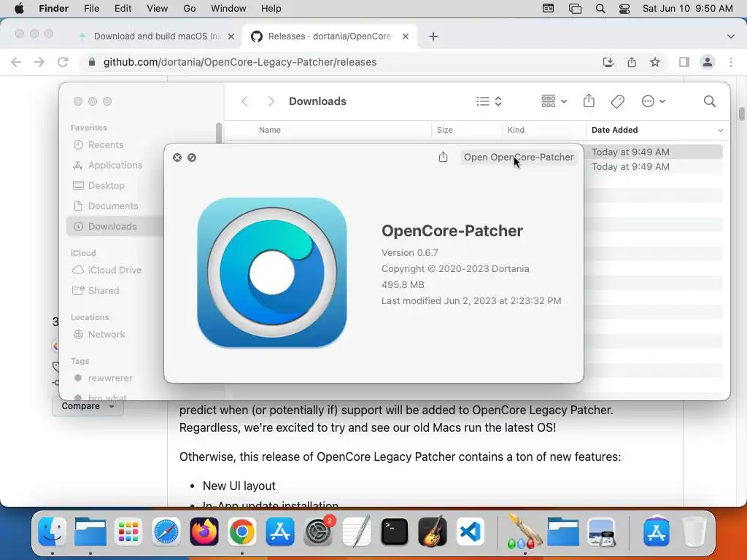Select Network in Finder sidebar

[x=107, y=334]
